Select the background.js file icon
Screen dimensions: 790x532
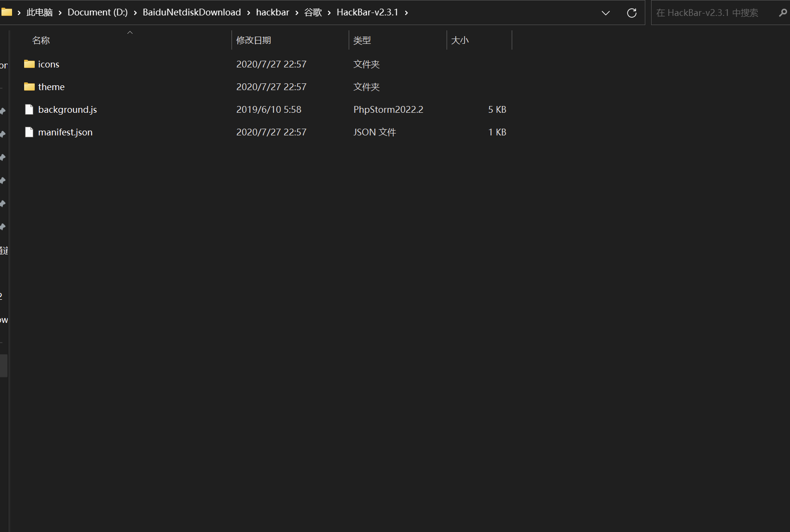[x=29, y=109]
